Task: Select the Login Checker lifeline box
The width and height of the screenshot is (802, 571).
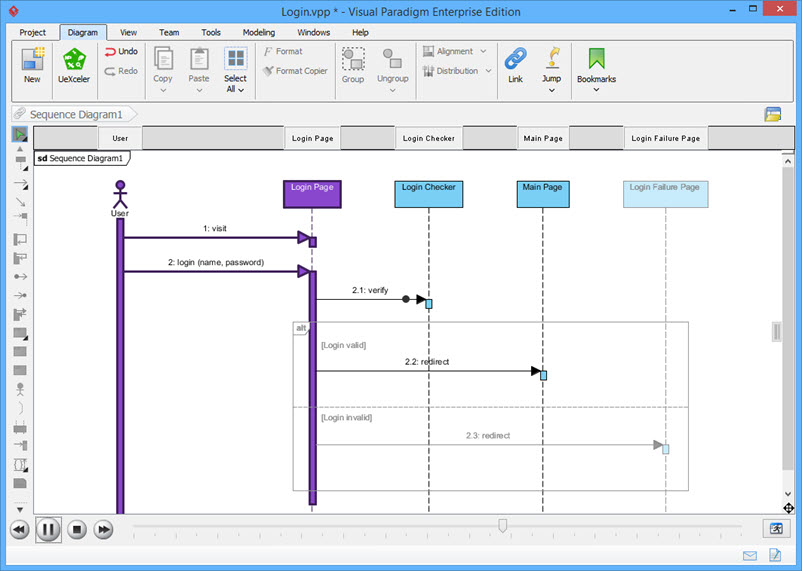Action: click(x=429, y=194)
